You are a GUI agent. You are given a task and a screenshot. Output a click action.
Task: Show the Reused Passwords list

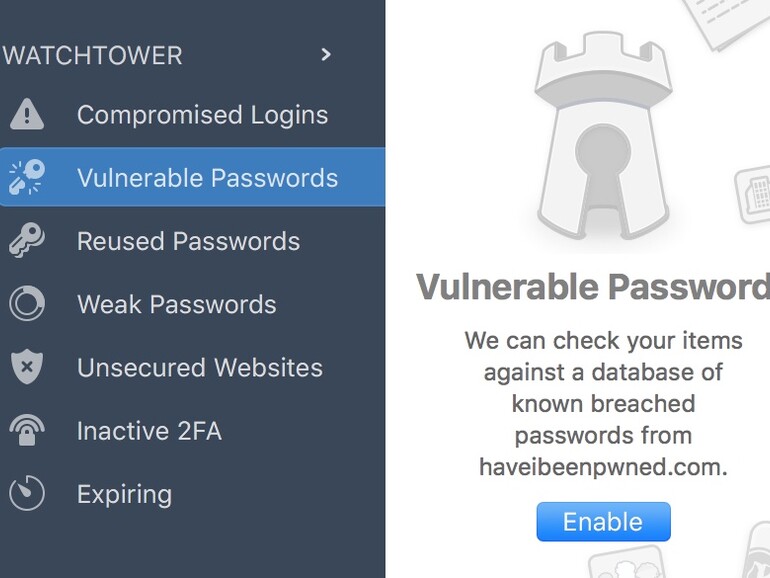(x=188, y=241)
